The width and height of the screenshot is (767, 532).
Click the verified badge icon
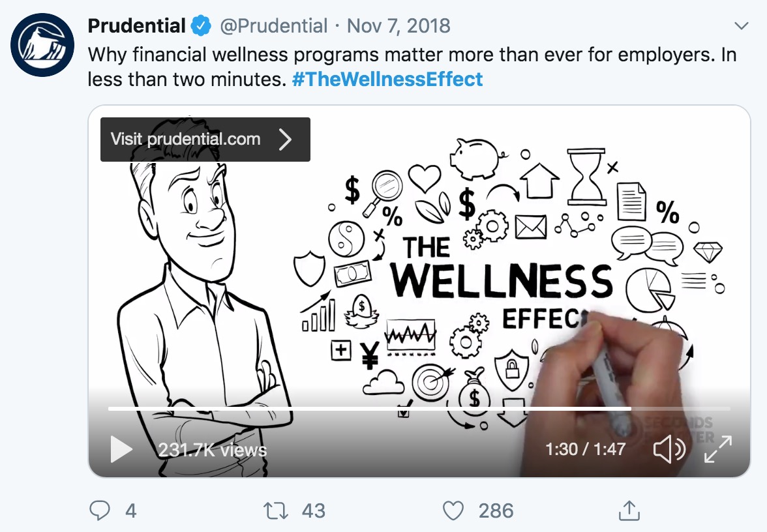(201, 26)
